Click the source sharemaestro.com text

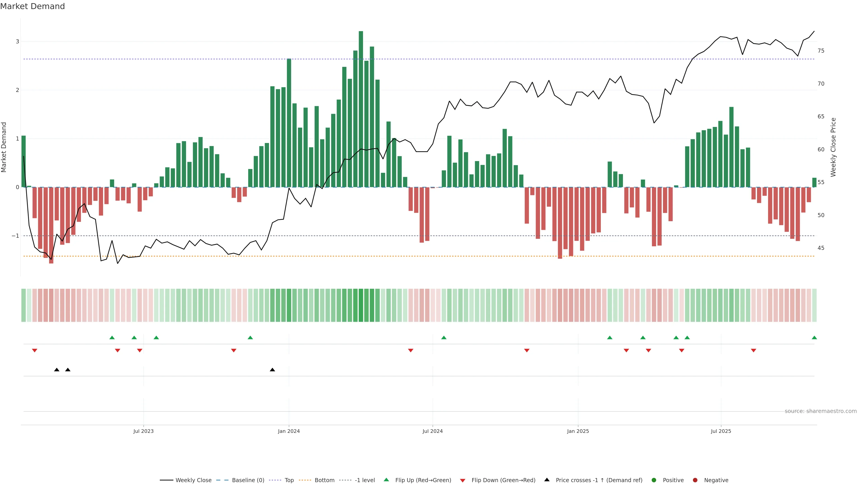pos(821,411)
